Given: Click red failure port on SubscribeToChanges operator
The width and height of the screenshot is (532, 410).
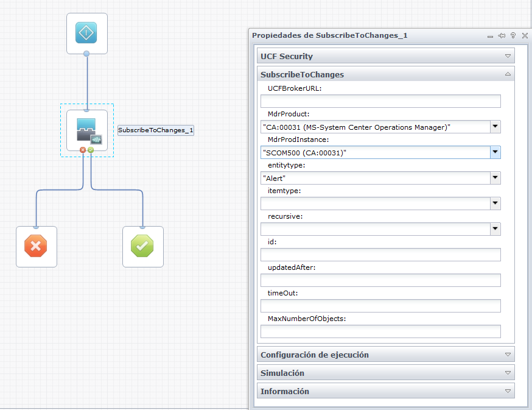Looking at the screenshot, I should 83,150.
